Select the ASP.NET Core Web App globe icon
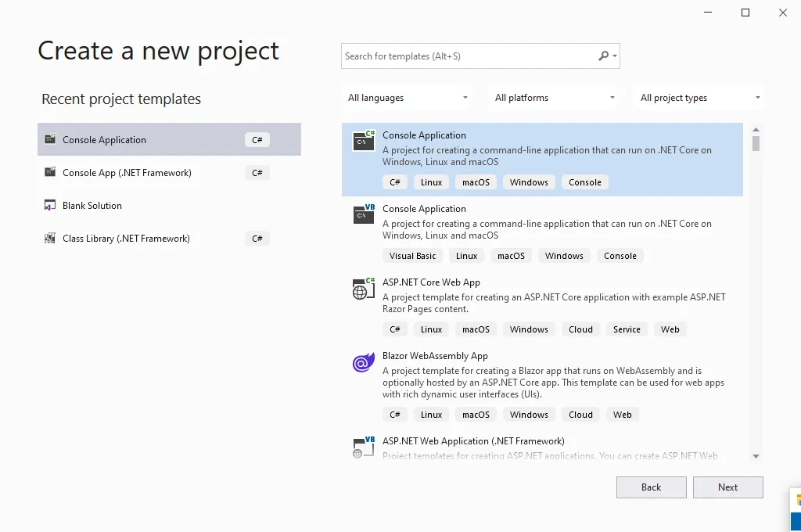801x532 pixels. (x=364, y=288)
